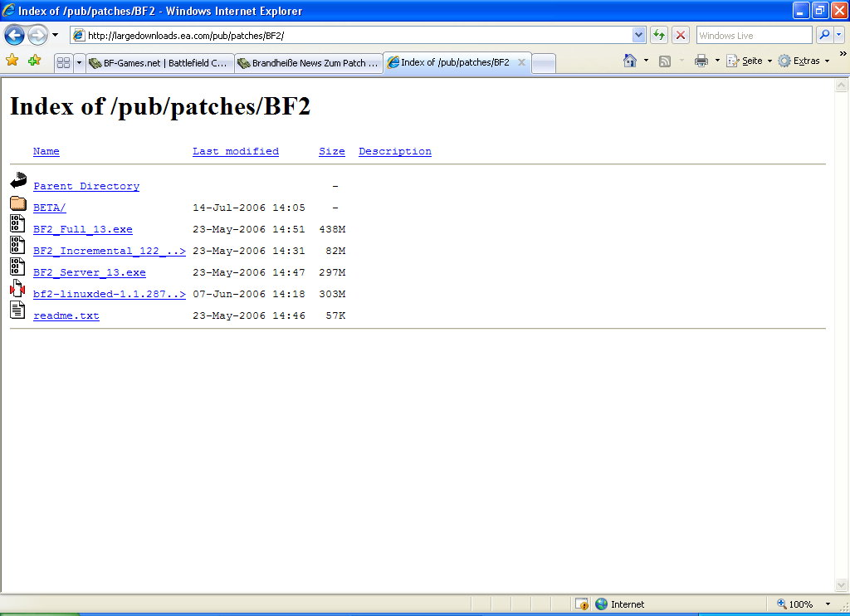Click the binary icon beside BF2_Incremental
This screenshot has height=616, width=850.
pyautogui.click(x=17, y=245)
